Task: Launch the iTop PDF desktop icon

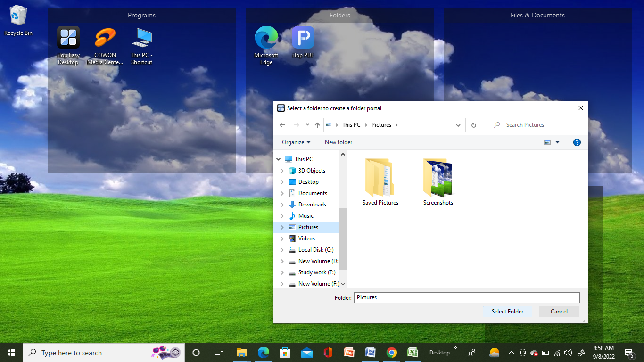Action: point(303,42)
